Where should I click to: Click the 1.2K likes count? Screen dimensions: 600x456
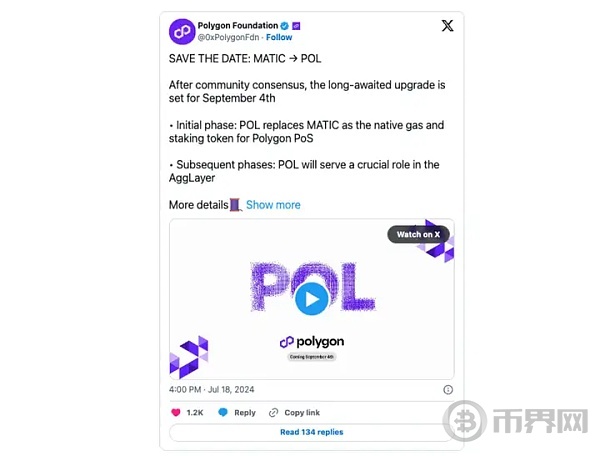coord(195,412)
